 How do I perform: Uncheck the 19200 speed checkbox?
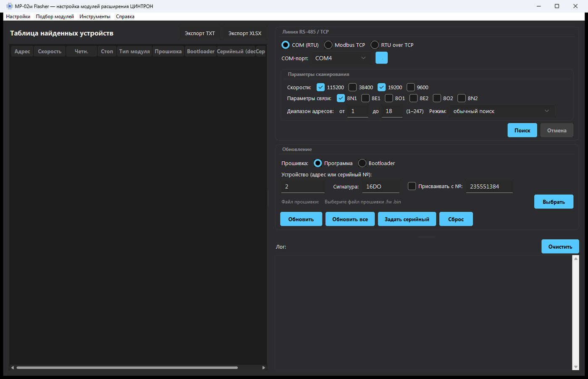pos(381,87)
